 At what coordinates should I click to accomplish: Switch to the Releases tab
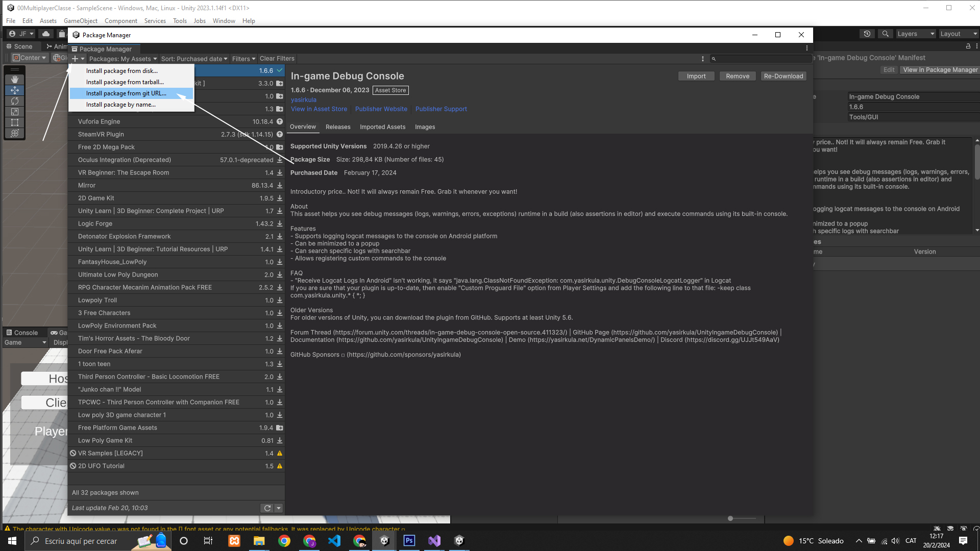[338, 127]
